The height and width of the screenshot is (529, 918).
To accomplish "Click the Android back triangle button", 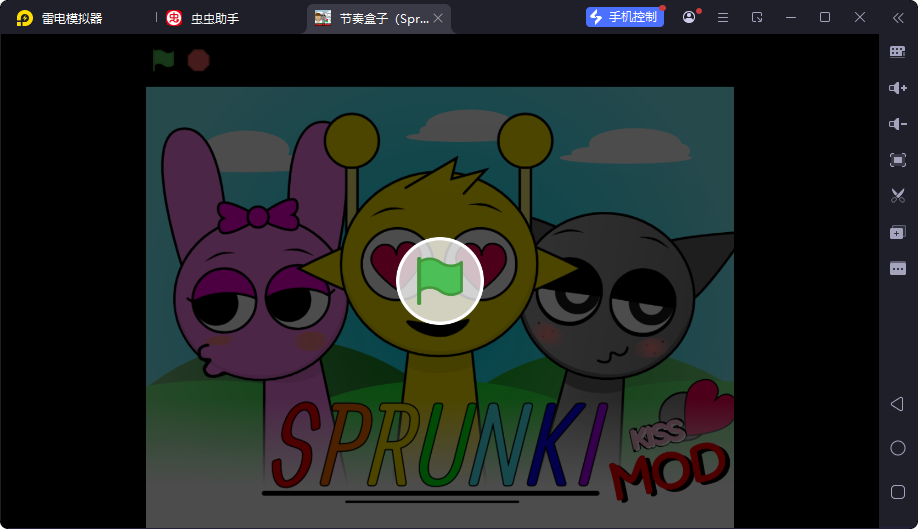I will [897, 404].
